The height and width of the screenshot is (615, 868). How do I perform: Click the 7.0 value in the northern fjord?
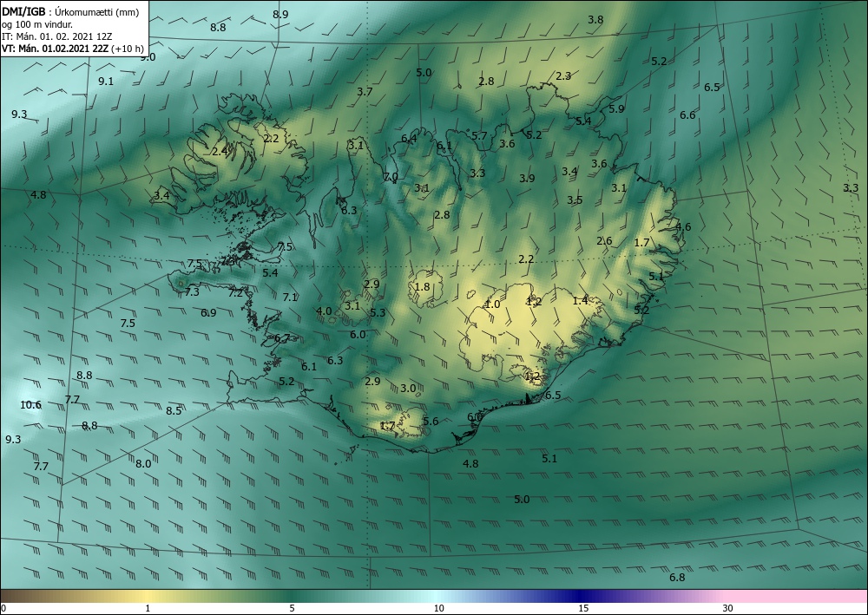(391, 177)
